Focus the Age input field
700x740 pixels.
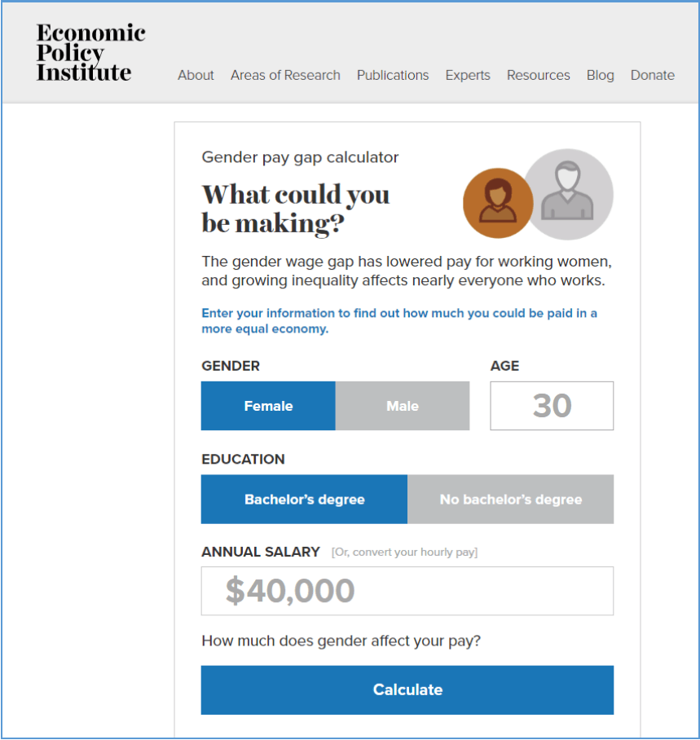(x=552, y=406)
